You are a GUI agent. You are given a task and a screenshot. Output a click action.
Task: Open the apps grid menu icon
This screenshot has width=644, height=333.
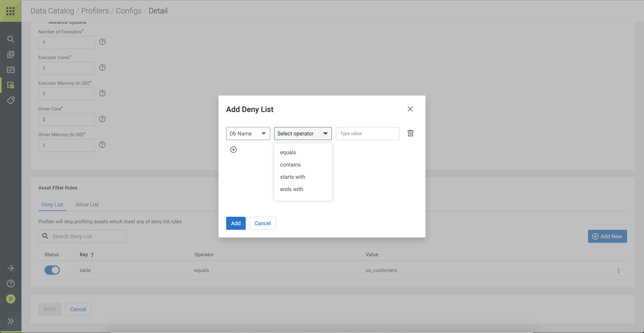click(x=11, y=11)
